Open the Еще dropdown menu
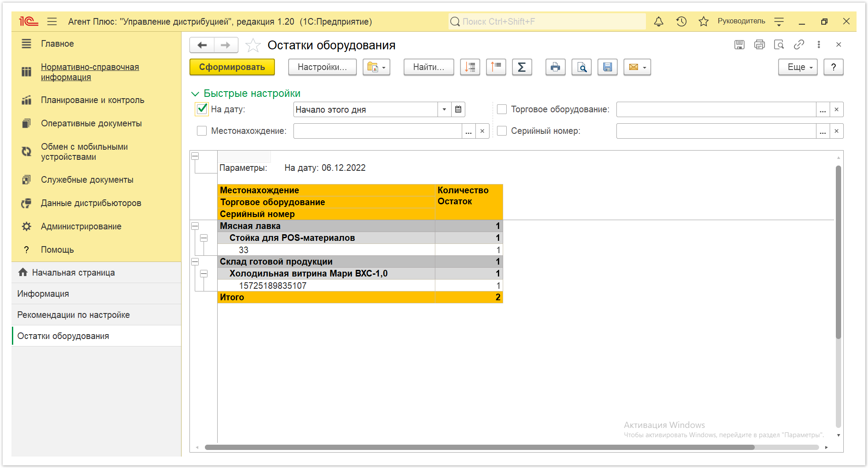The height and width of the screenshot is (468, 868). click(798, 67)
